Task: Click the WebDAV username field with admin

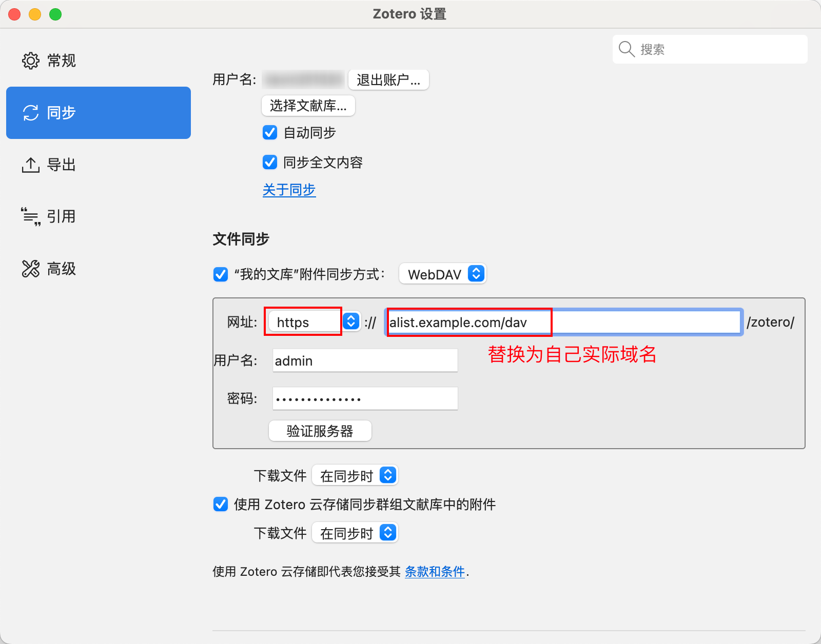Action: point(365,360)
